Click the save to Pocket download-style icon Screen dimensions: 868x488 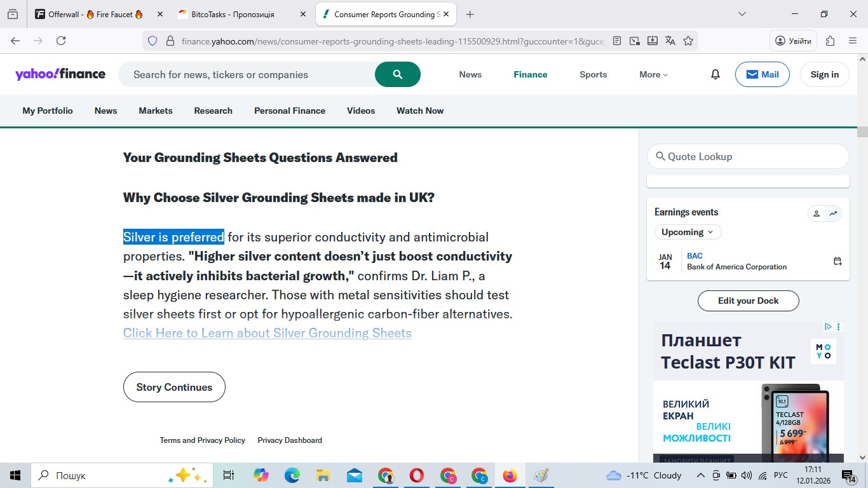point(653,41)
